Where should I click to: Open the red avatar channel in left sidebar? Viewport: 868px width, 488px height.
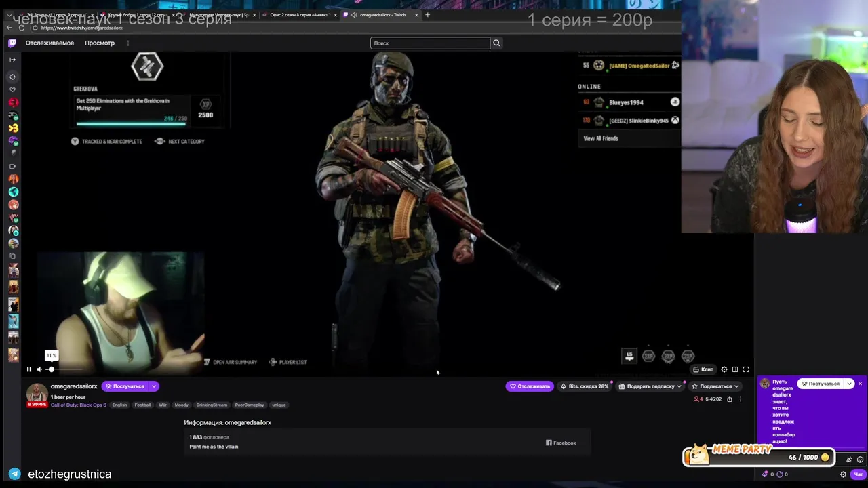pos(13,102)
